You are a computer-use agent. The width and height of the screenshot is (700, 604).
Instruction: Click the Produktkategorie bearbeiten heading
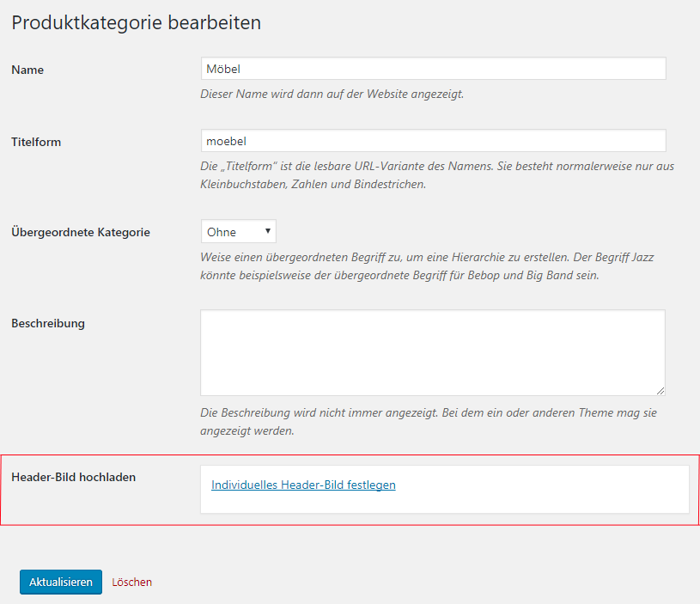pyautogui.click(x=137, y=22)
